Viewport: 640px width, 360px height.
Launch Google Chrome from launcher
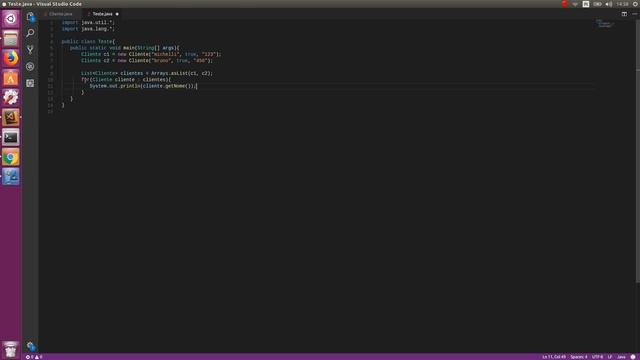pos(11,157)
